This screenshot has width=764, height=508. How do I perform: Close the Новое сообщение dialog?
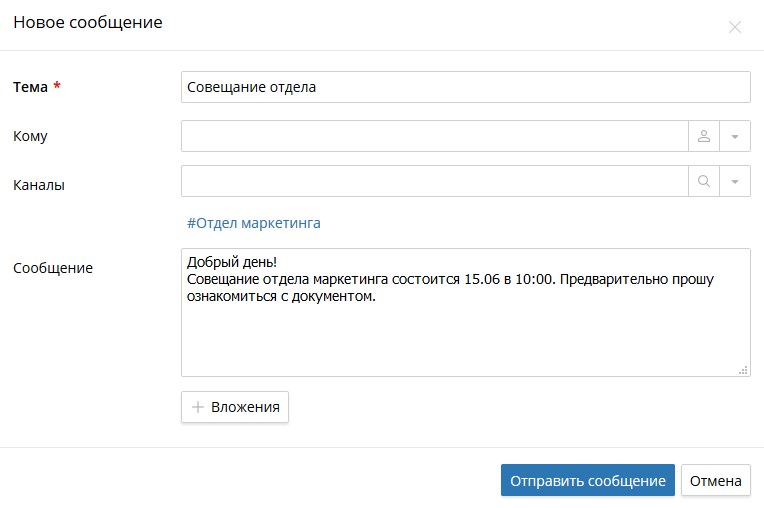point(735,27)
